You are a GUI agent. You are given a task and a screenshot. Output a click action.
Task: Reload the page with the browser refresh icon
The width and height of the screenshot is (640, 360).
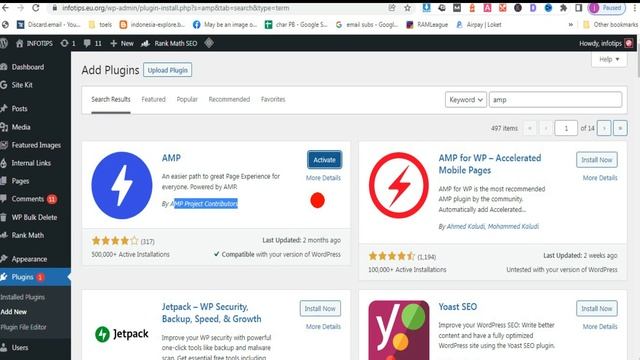pyautogui.click(x=36, y=8)
